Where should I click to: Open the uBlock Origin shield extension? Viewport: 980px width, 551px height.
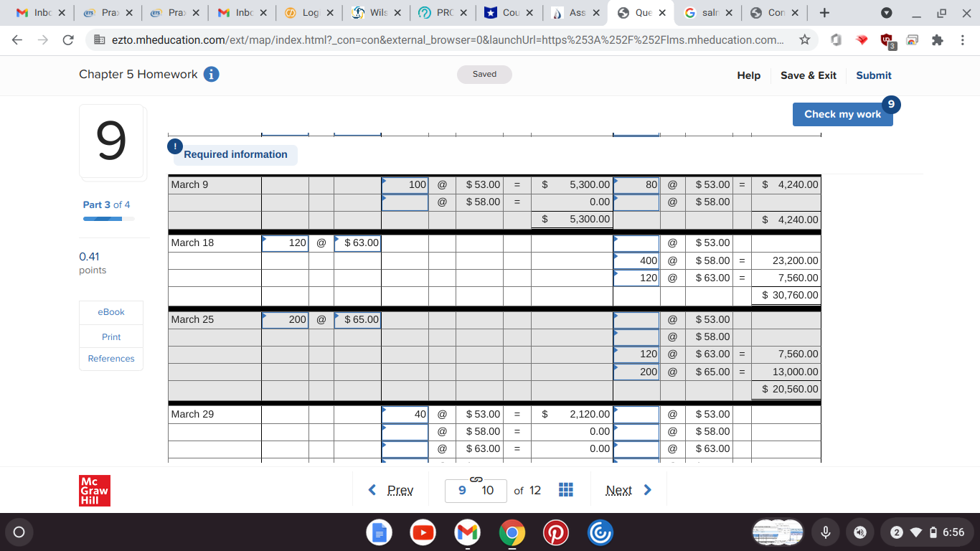[888, 42]
